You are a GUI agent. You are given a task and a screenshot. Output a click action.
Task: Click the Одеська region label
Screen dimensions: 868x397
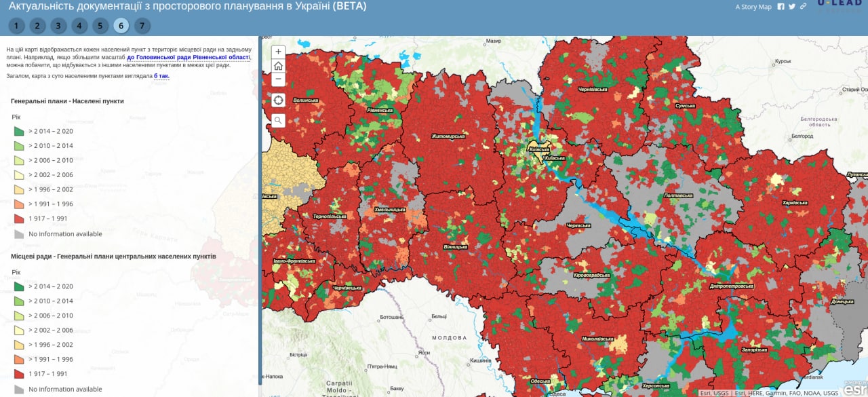click(x=540, y=381)
